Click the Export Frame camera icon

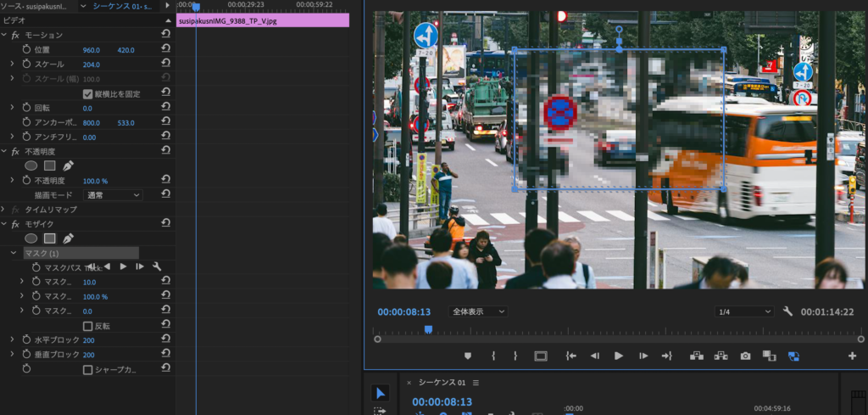(745, 356)
